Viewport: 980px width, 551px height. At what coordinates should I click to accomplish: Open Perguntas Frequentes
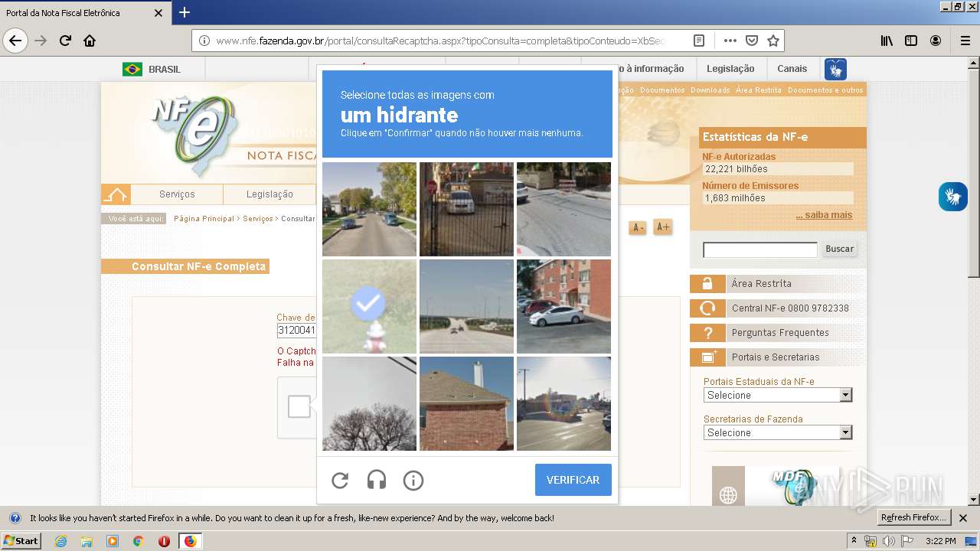(x=777, y=333)
